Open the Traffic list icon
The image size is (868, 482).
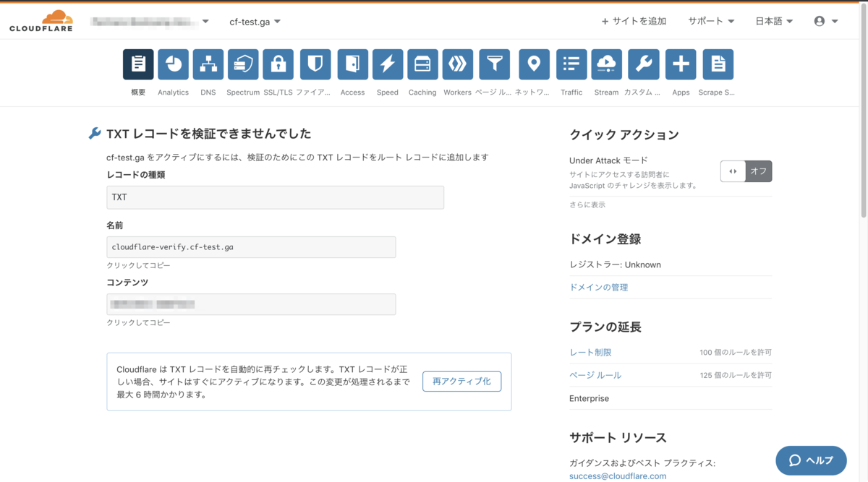[571, 64]
